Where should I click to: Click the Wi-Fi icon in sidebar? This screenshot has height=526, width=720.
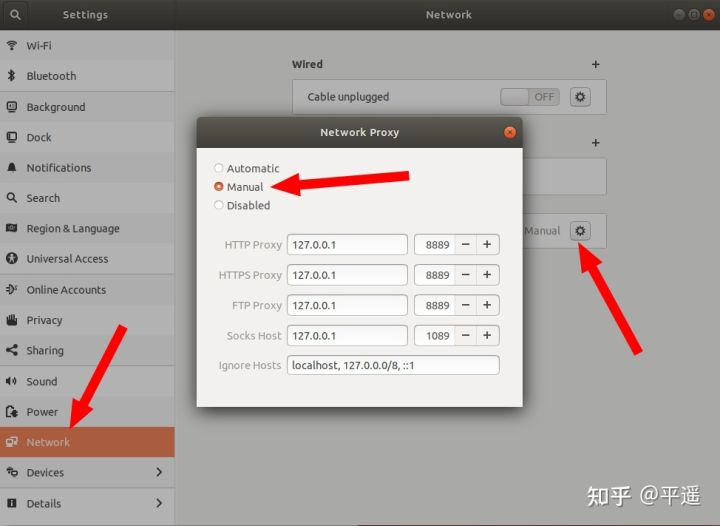[12, 46]
